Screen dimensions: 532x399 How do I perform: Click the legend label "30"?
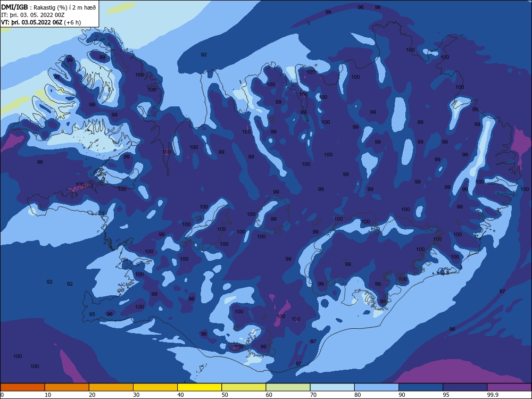[x=136, y=395]
